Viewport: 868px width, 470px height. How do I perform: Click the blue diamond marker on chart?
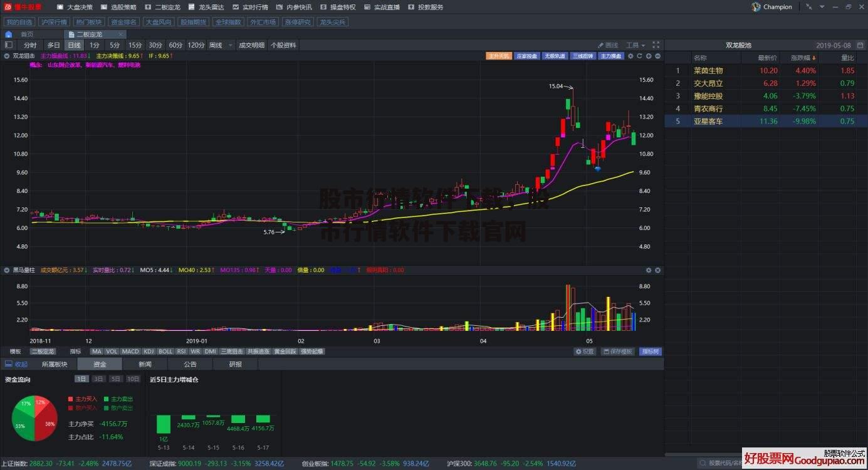point(597,169)
